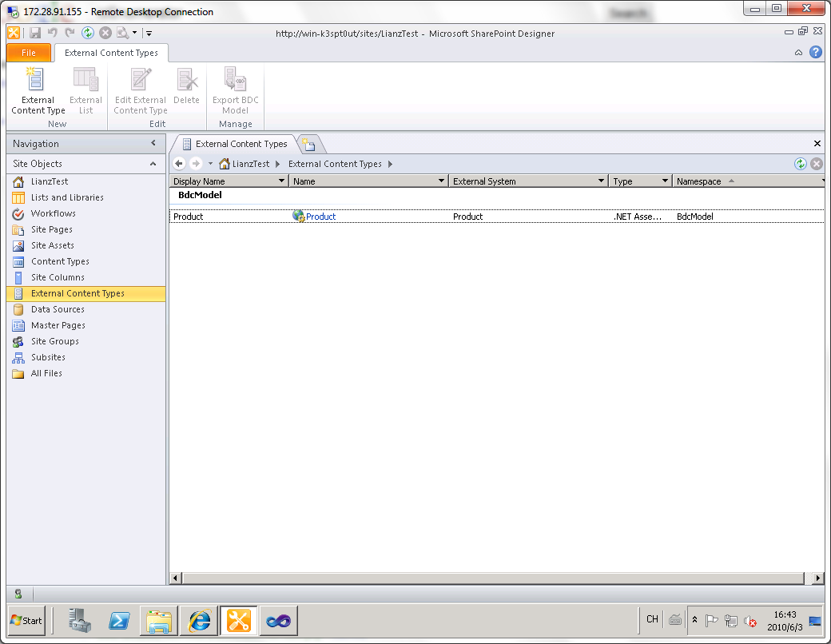Click External Content Types in the breadcrumb
The image size is (831, 644).
(335, 164)
